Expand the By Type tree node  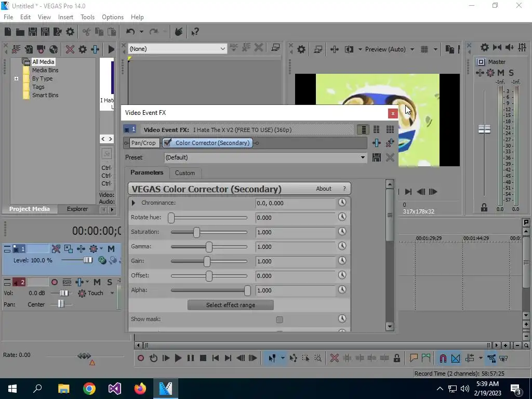(x=16, y=79)
